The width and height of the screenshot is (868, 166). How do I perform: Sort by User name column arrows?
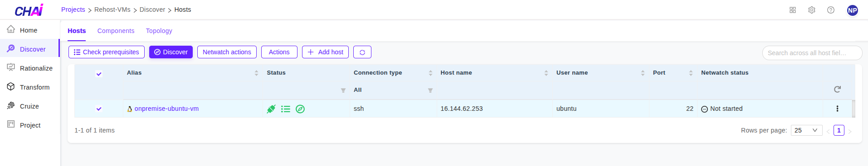(x=643, y=73)
